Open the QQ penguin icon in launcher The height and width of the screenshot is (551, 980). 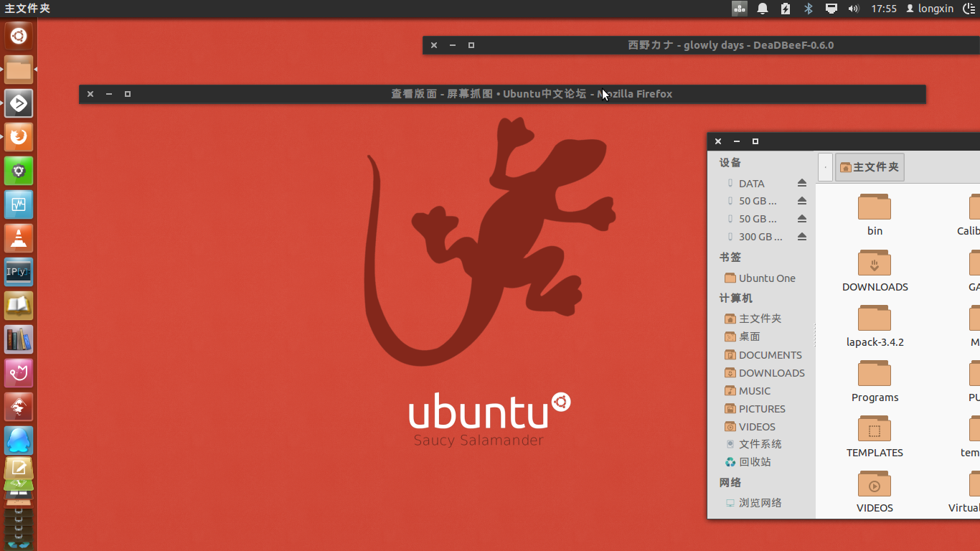pos(19,441)
